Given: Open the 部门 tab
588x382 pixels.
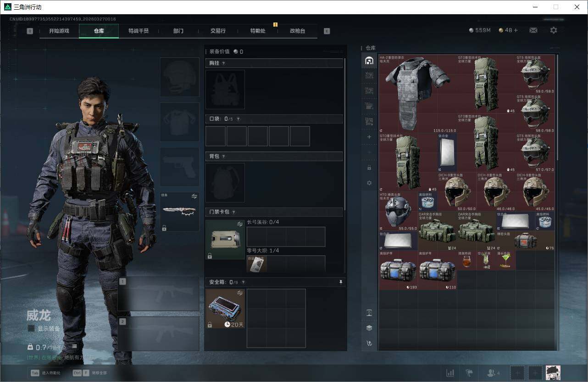Looking at the screenshot, I should coord(178,31).
